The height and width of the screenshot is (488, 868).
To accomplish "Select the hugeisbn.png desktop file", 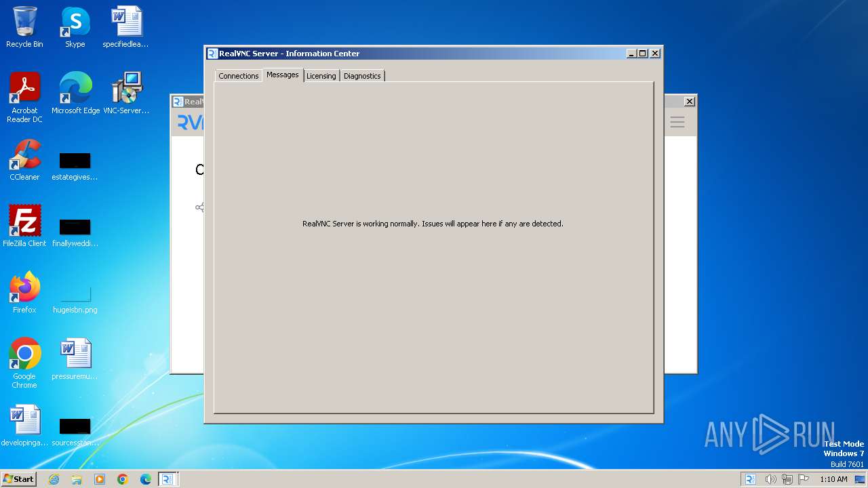I will [x=75, y=300].
